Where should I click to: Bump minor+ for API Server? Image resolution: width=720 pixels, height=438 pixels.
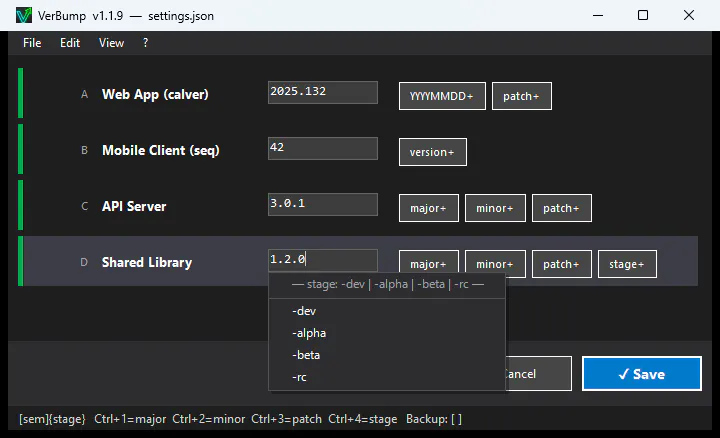pyautogui.click(x=495, y=208)
